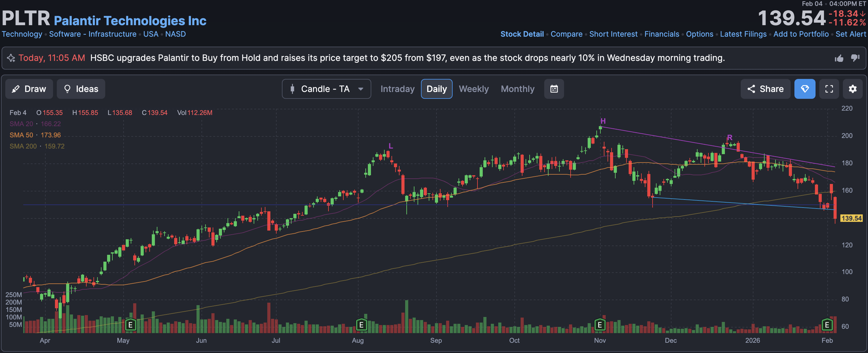Click the blue diamond premium icon
Image resolution: width=868 pixels, height=353 pixels.
click(805, 89)
